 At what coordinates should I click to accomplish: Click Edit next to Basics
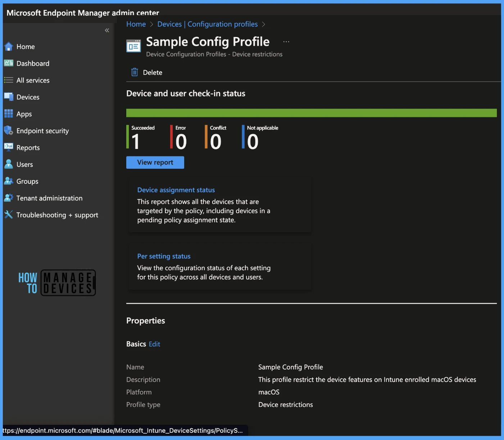point(154,344)
